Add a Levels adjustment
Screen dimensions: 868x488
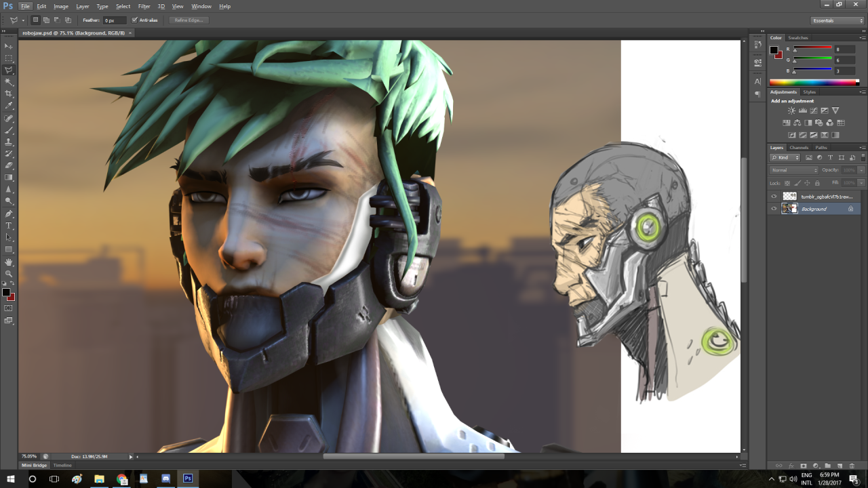click(802, 110)
